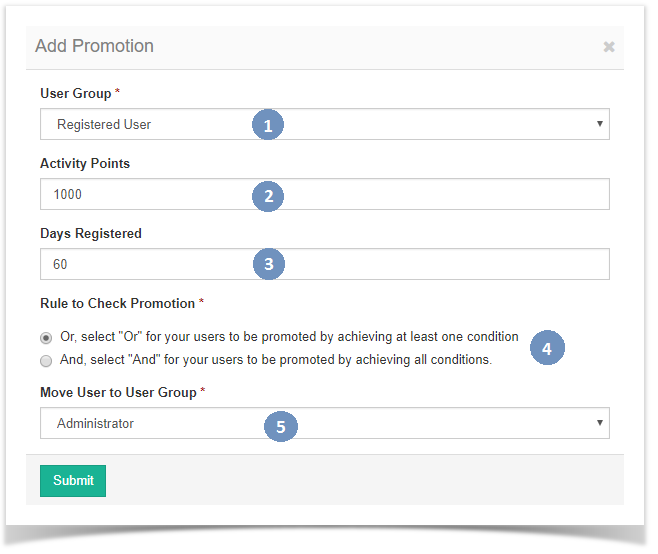Select the "And" promotion rule radio button

coord(46,361)
